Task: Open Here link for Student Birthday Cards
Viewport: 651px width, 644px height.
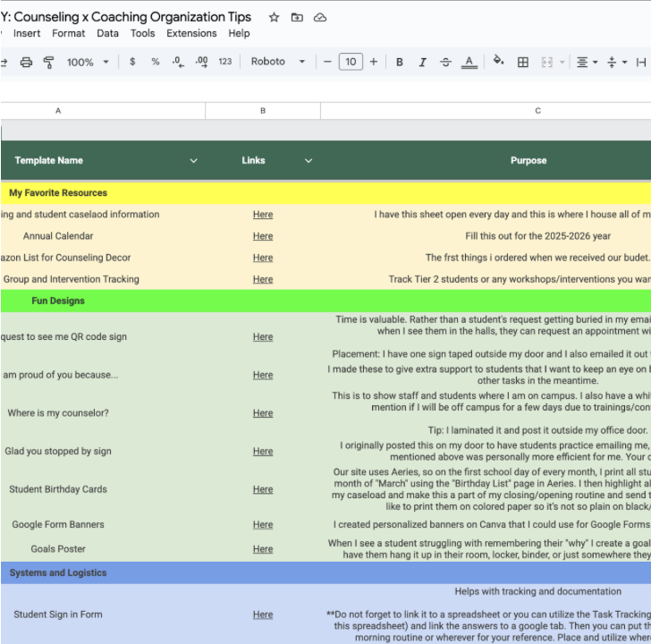Action: (x=263, y=489)
